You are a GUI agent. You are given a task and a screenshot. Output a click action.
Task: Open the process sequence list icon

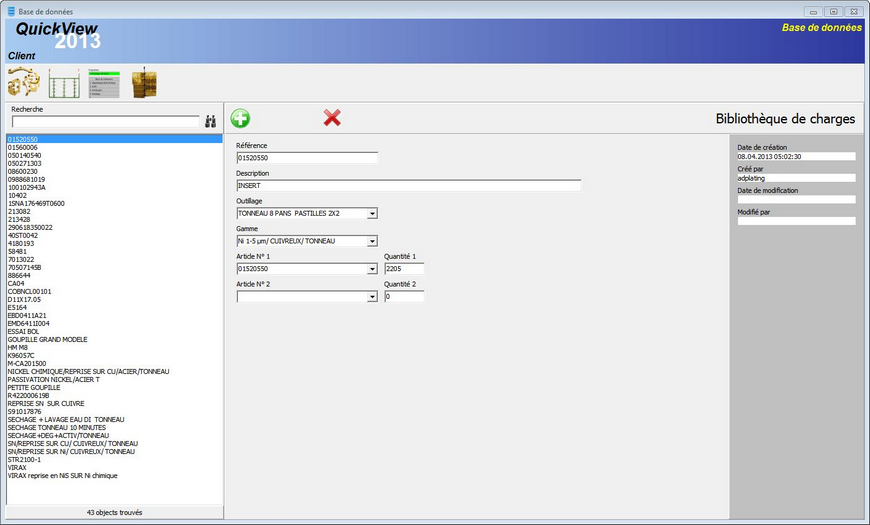coord(104,83)
